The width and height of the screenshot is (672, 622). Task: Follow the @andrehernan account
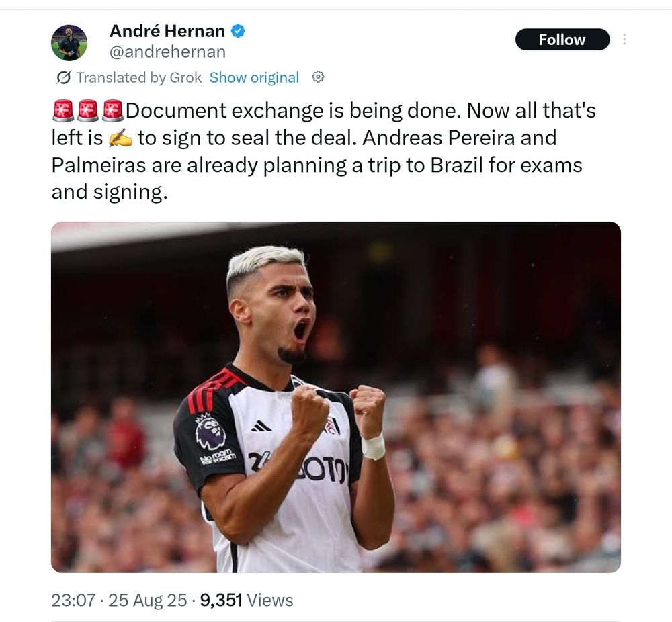(562, 40)
